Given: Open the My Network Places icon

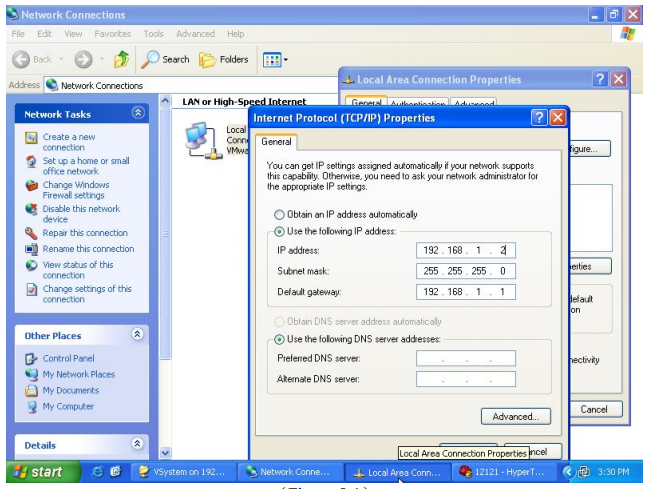Looking at the screenshot, I should (31, 374).
